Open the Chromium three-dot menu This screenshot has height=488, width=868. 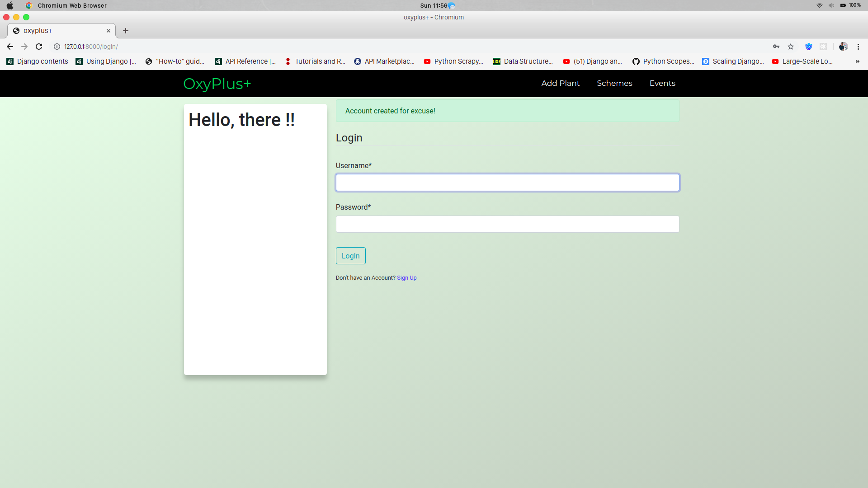858,47
